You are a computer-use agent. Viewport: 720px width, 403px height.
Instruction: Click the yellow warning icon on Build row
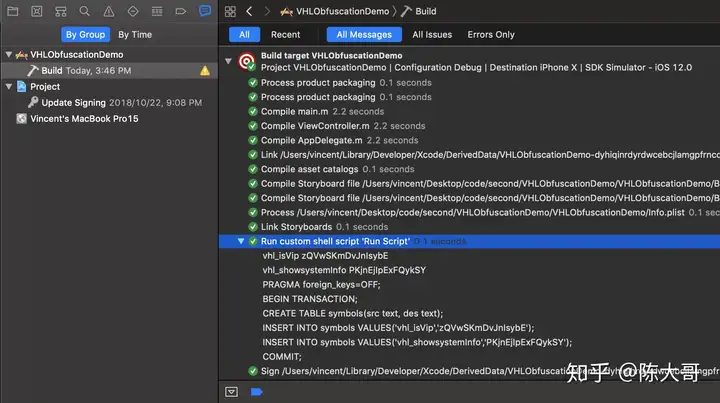point(205,71)
